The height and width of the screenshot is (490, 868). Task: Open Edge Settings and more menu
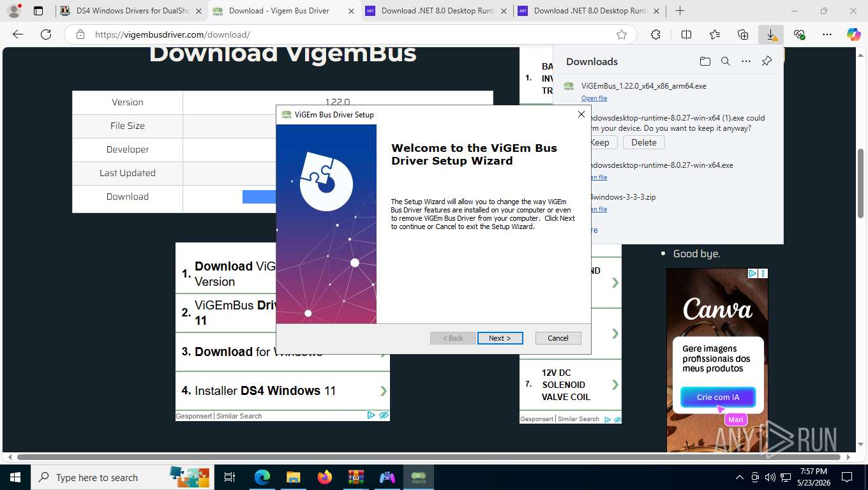point(827,34)
